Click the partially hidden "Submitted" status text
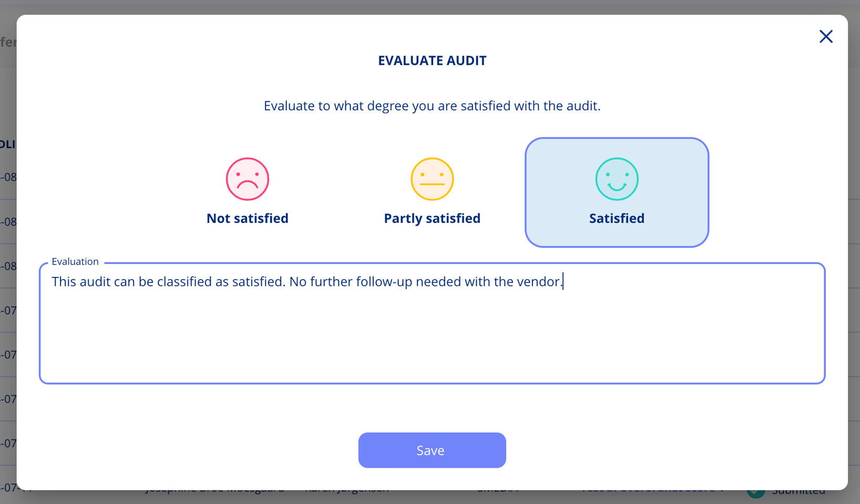 pos(798,492)
